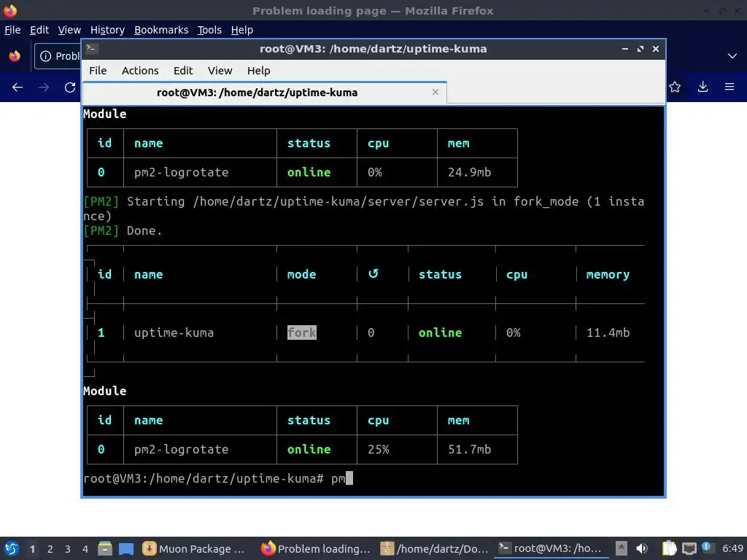Switch to root@VM3 terminal taskbar entry
Image resolution: width=747 pixels, height=560 pixels.
(x=551, y=548)
